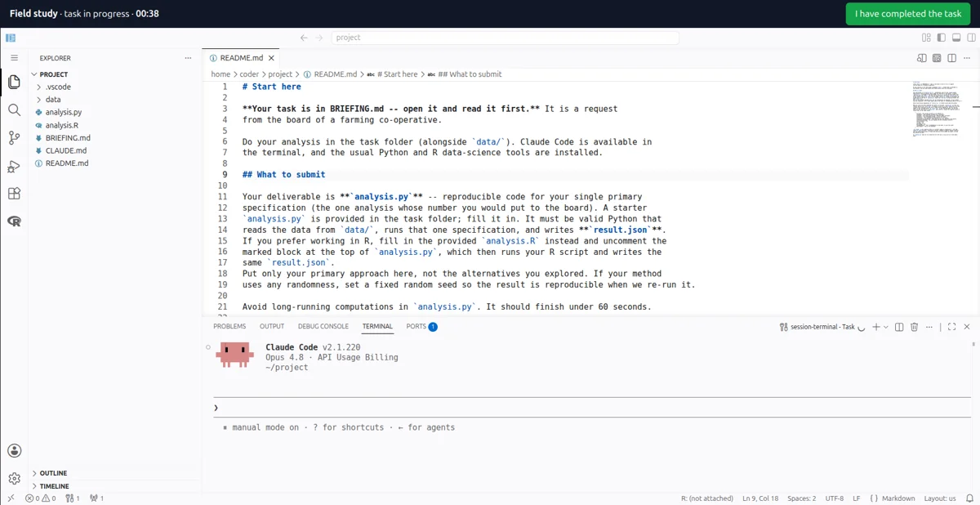Switch to the DEBUG CONSOLE tab
Screen dimensions: 980x505
coord(323,327)
